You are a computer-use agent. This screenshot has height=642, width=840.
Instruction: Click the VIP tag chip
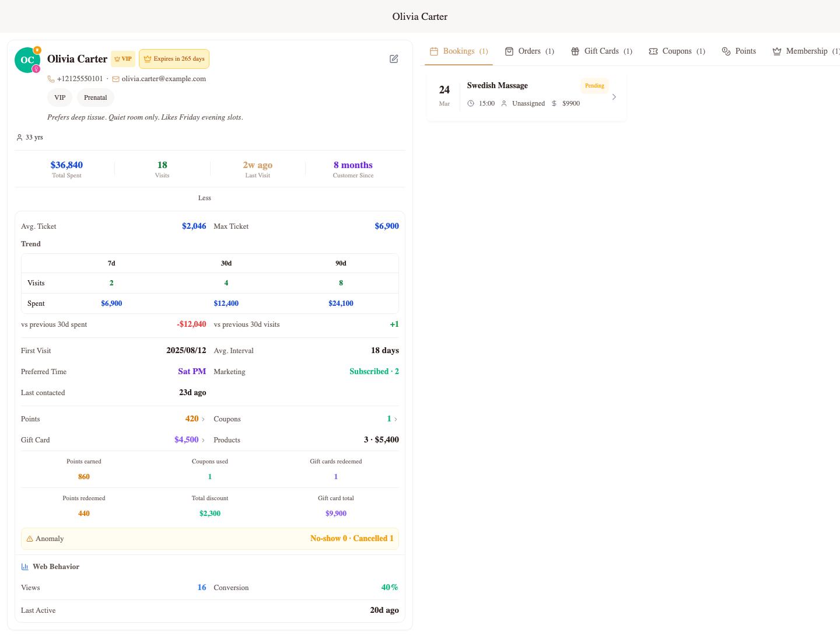click(x=60, y=97)
